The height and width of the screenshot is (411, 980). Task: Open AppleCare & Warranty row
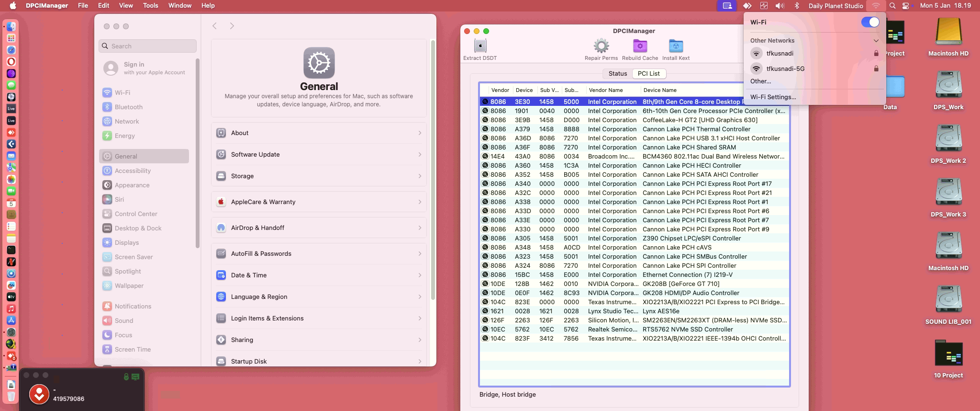click(319, 202)
